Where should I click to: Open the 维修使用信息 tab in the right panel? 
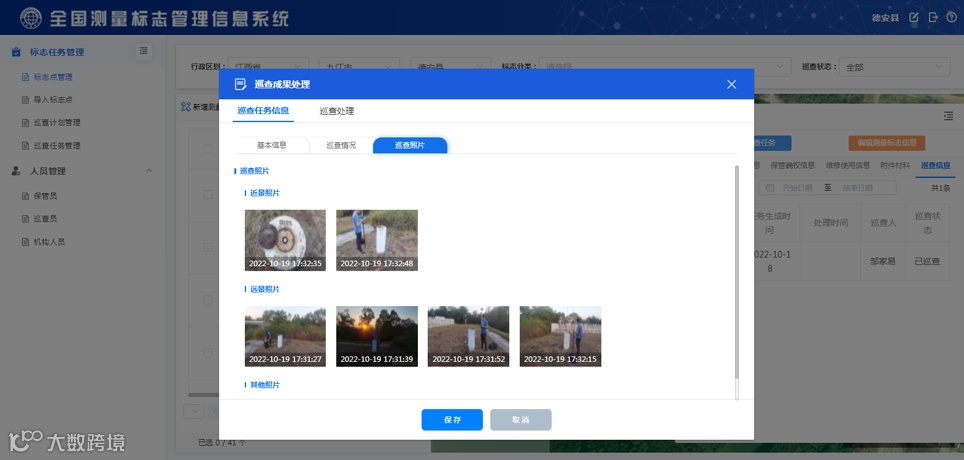coord(848,165)
